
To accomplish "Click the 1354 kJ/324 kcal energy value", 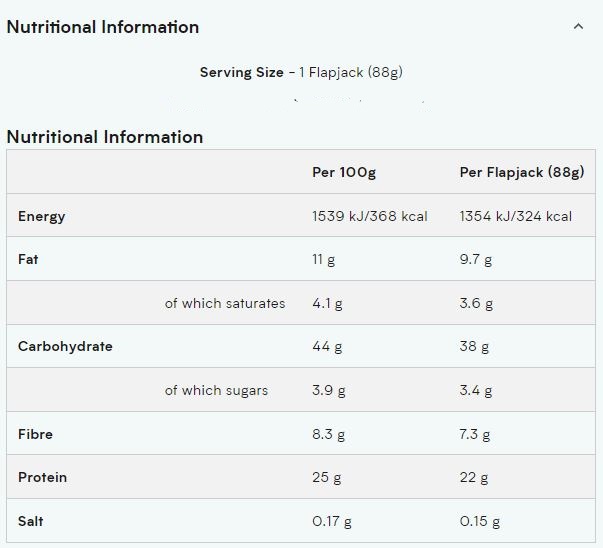I will pyautogui.click(x=516, y=216).
